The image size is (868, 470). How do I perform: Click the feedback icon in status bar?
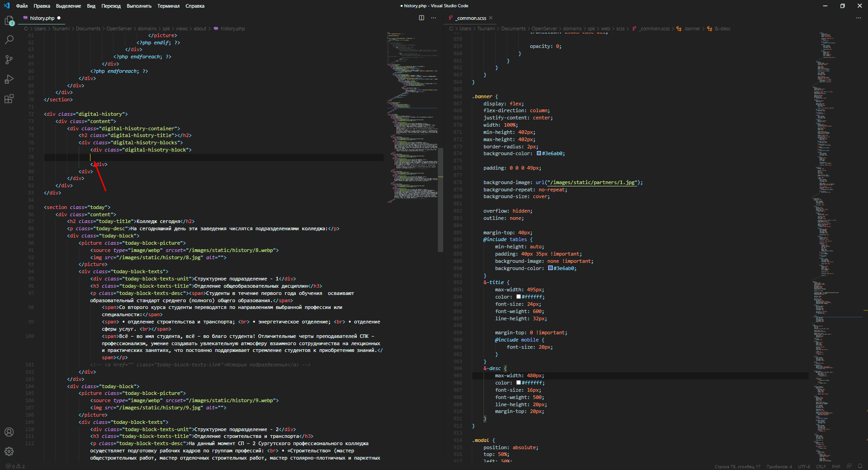849,466
